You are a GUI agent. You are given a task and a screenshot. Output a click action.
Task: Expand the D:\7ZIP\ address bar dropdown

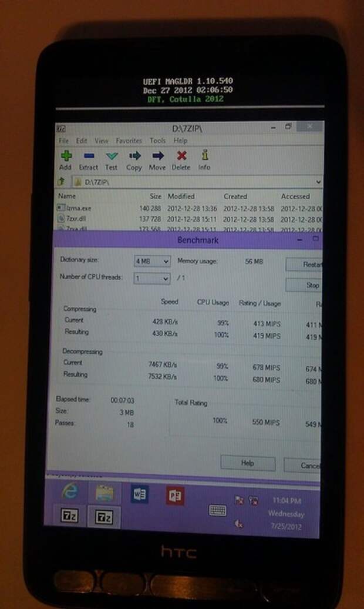(x=318, y=182)
